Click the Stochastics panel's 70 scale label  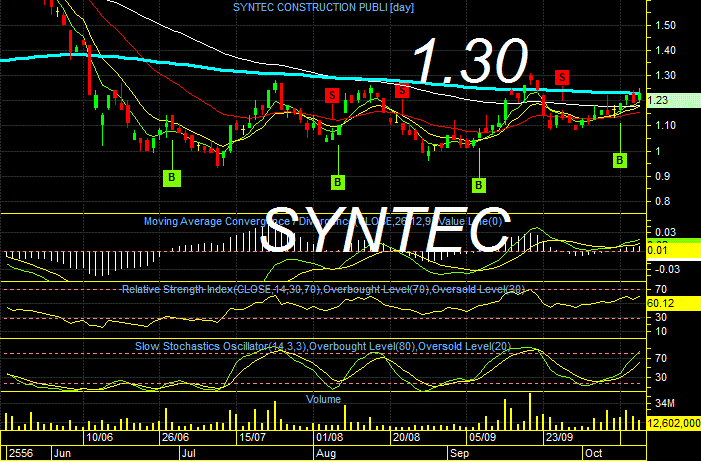tap(661, 358)
